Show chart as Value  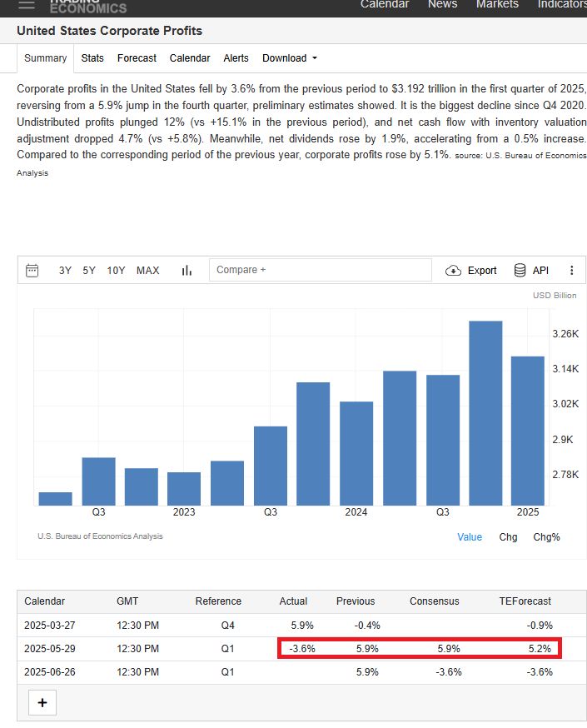(x=470, y=536)
